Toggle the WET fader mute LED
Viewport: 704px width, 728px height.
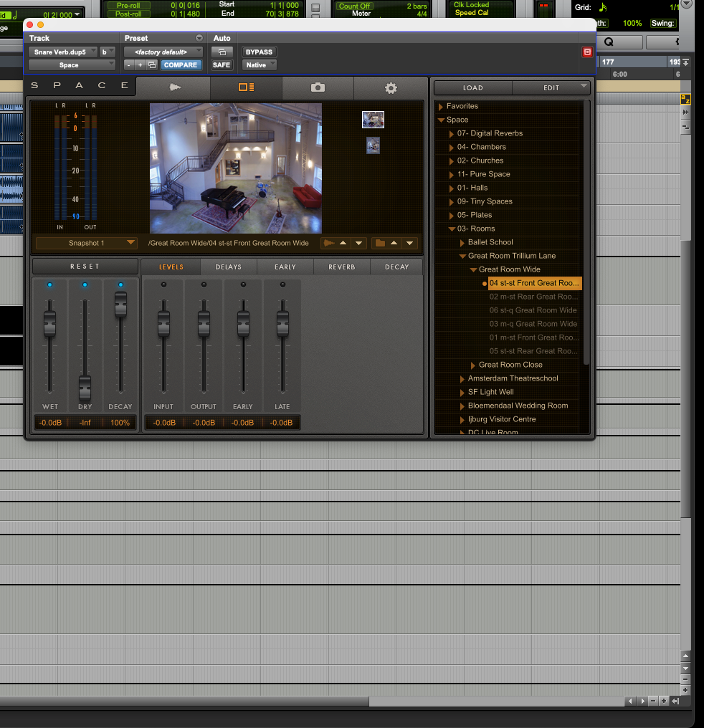[x=49, y=284]
